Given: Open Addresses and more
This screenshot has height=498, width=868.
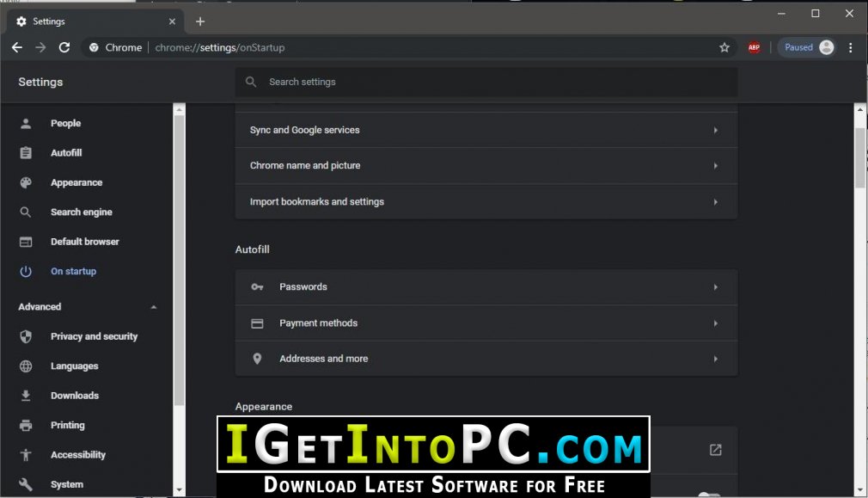Looking at the screenshot, I should 486,359.
